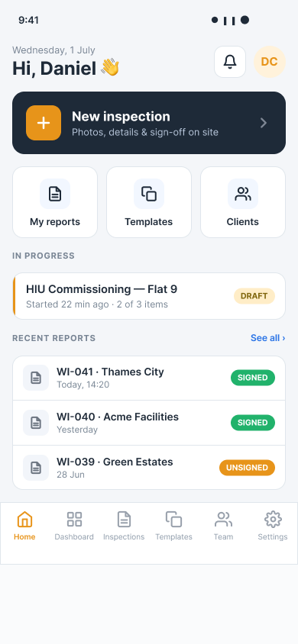Viewport: 298px width, 644px height.
Task: Click SIGNED badge on WI-041 row
Action: (253, 378)
